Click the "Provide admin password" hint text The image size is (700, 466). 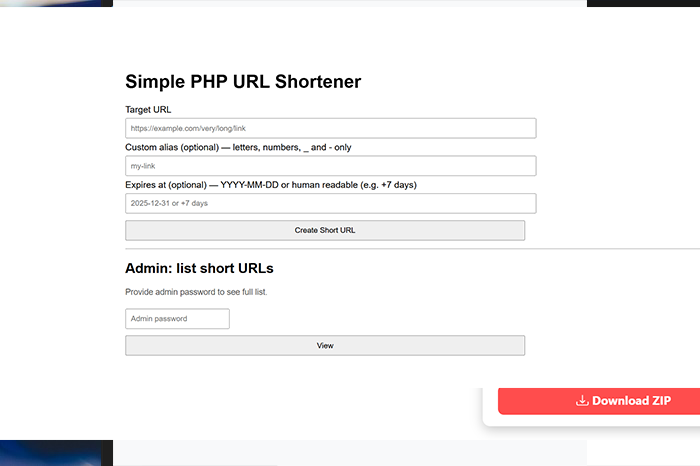[x=196, y=292]
